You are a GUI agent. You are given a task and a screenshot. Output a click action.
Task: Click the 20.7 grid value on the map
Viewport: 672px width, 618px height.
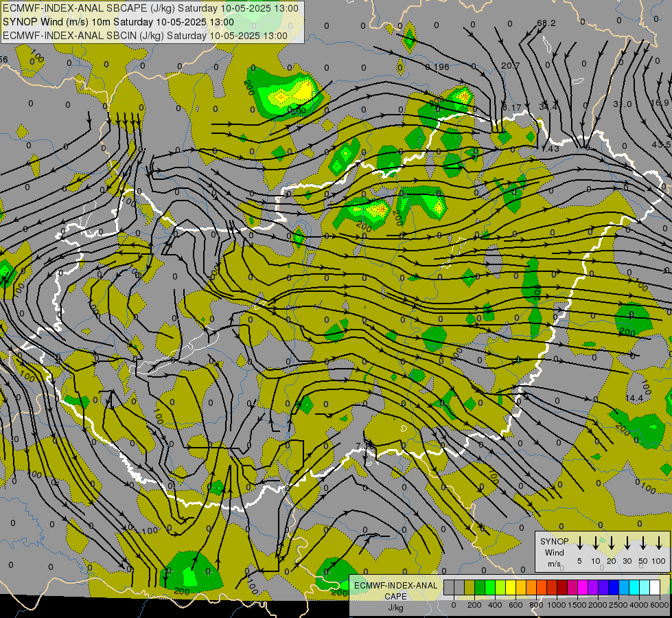[511, 66]
